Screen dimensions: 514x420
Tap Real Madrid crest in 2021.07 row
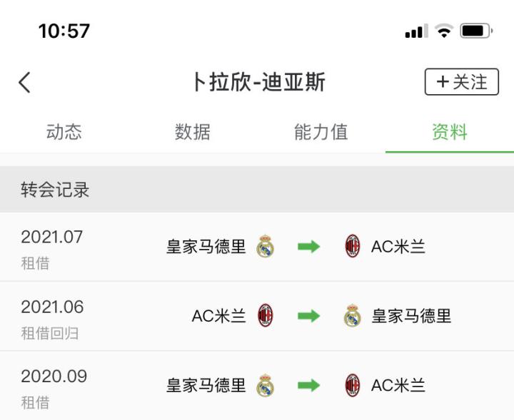[266, 247]
